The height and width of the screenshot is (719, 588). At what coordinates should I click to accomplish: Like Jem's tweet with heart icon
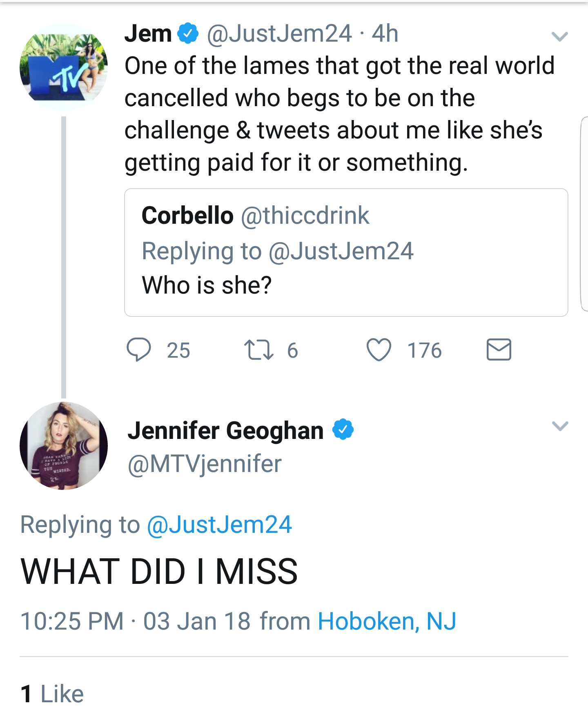coord(379,350)
